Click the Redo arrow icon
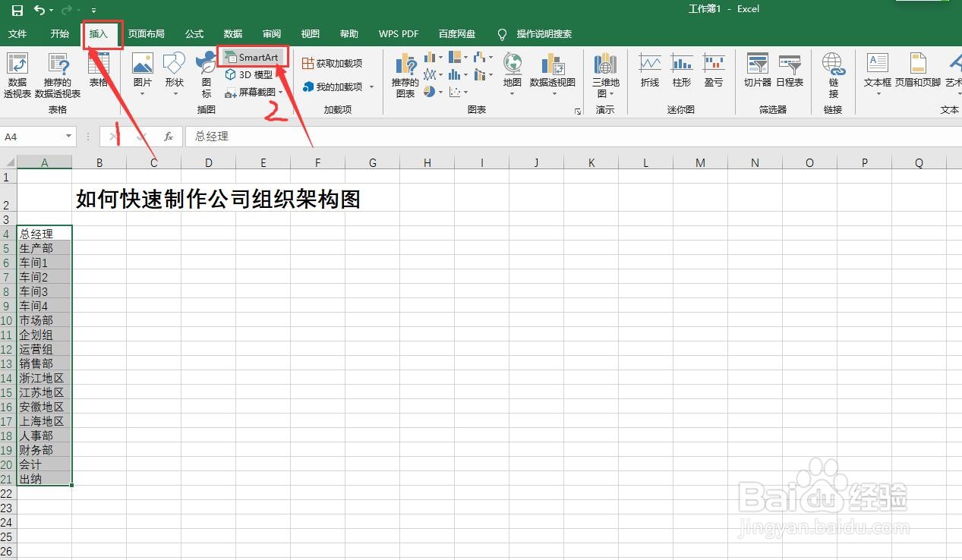This screenshot has width=962, height=560. point(67,11)
